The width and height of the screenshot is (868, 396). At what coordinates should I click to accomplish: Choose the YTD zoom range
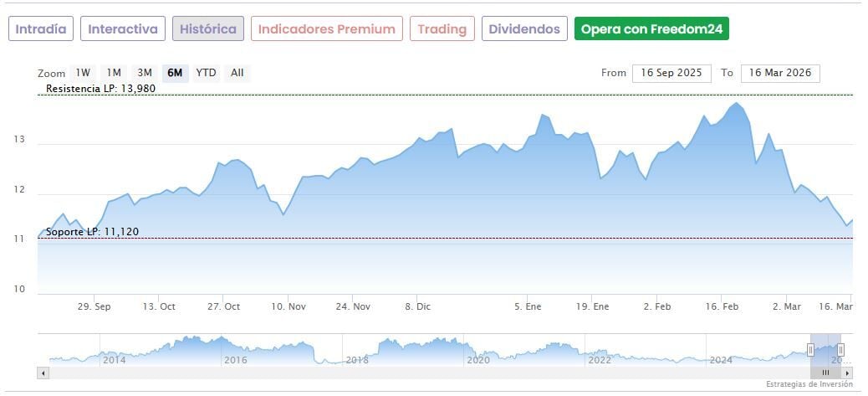(206, 73)
